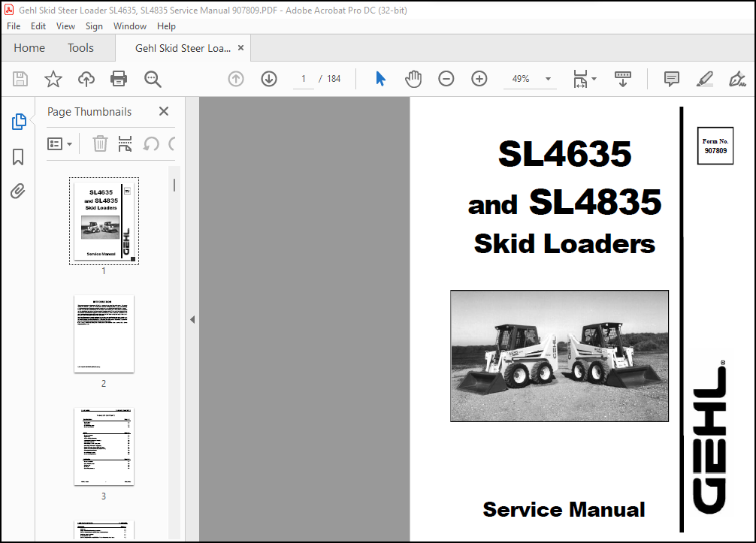Click the Form No. 907809 box
Screen dimensions: 756x543
point(715,146)
